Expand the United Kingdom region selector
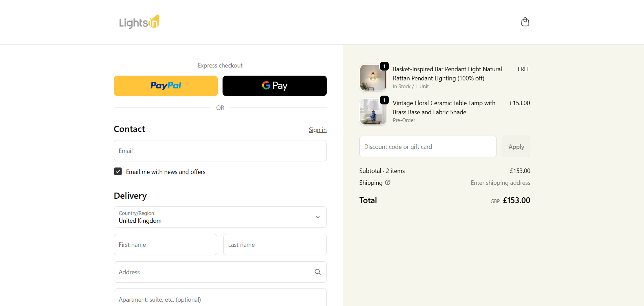 [317, 217]
